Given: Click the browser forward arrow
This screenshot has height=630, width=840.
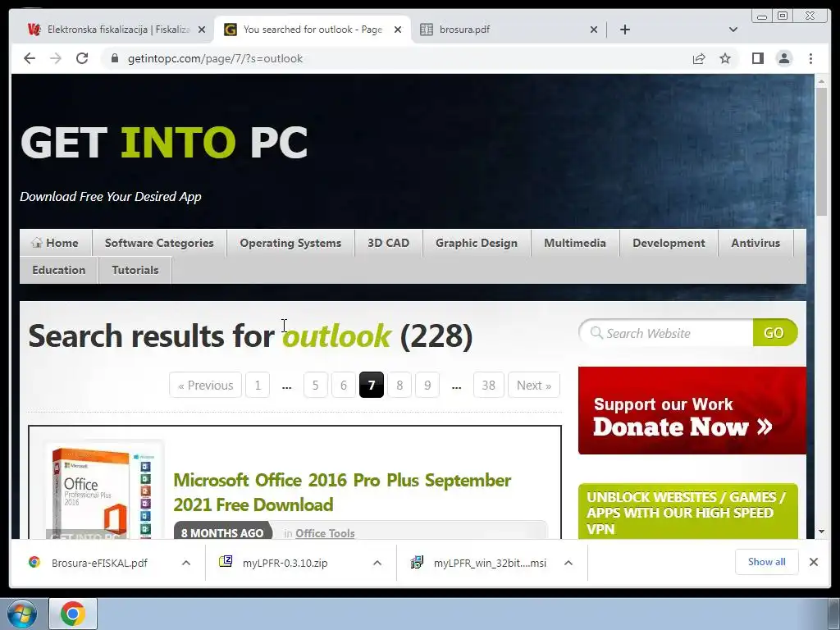Looking at the screenshot, I should tap(56, 58).
